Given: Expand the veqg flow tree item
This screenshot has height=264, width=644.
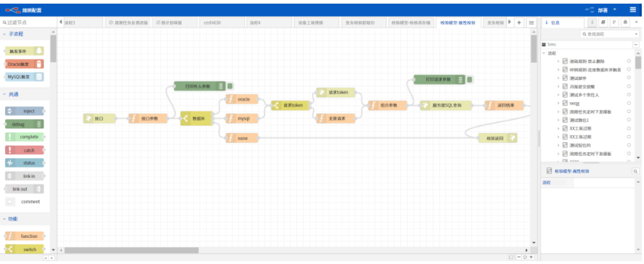Looking at the screenshot, I should pos(558,103).
